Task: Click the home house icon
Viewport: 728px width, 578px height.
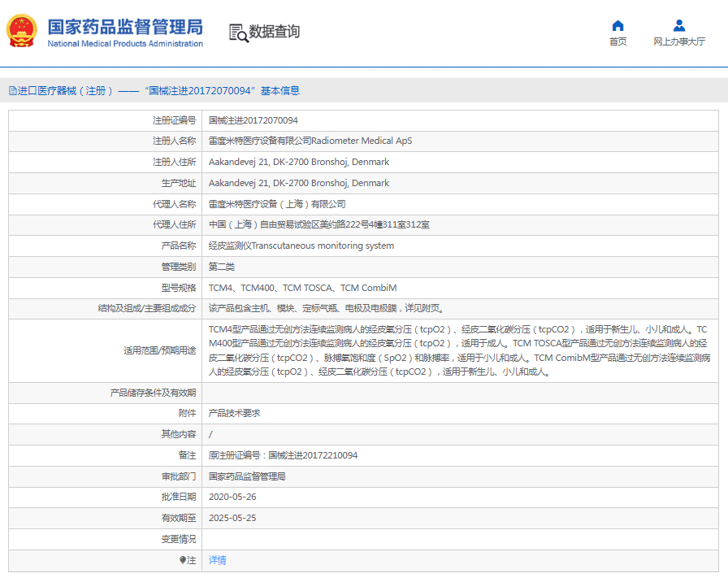Action: point(617,25)
